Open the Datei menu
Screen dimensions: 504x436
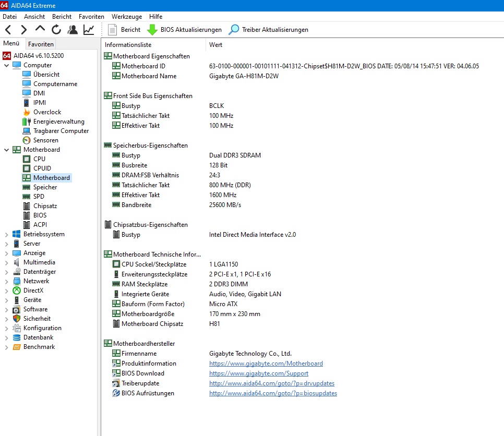tap(9, 17)
